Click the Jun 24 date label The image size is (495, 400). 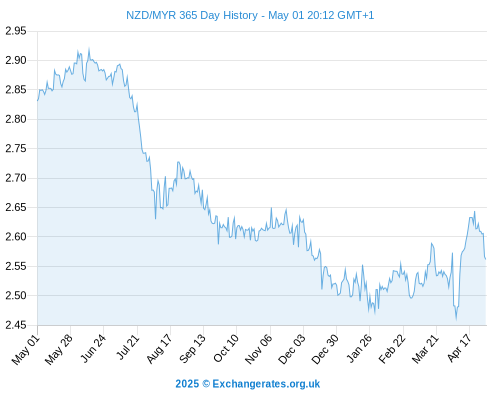pyautogui.click(x=93, y=348)
